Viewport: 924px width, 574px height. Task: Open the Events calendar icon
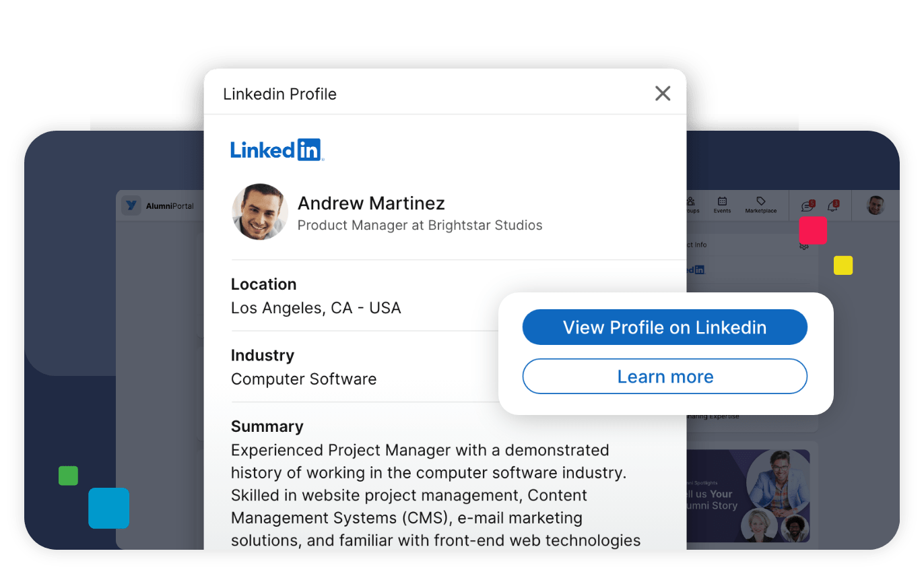point(722,201)
